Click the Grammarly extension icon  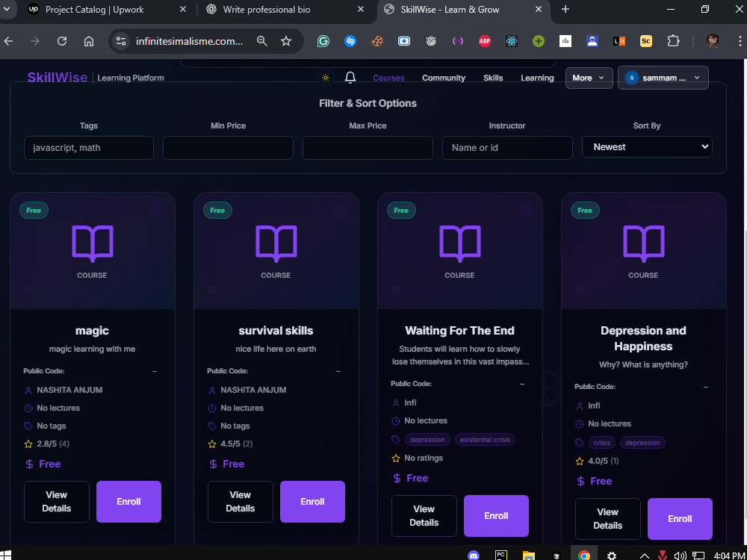pos(323,41)
